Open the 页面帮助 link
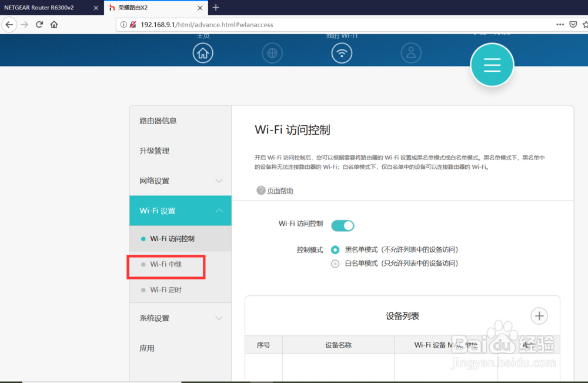 pyautogui.click(x=280, y=191)
